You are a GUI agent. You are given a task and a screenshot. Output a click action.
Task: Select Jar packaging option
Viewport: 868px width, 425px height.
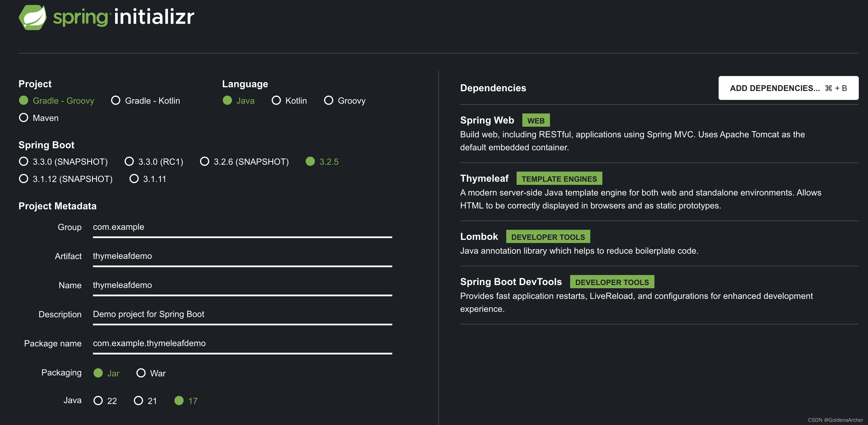106,373
